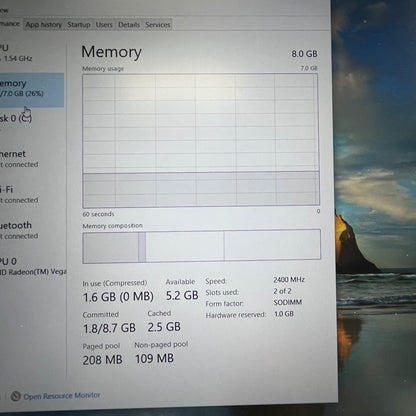This screenshot has width=416, height=416.
Task: Click the free segment of Memory composition
Action: click(x=272, y=245)
